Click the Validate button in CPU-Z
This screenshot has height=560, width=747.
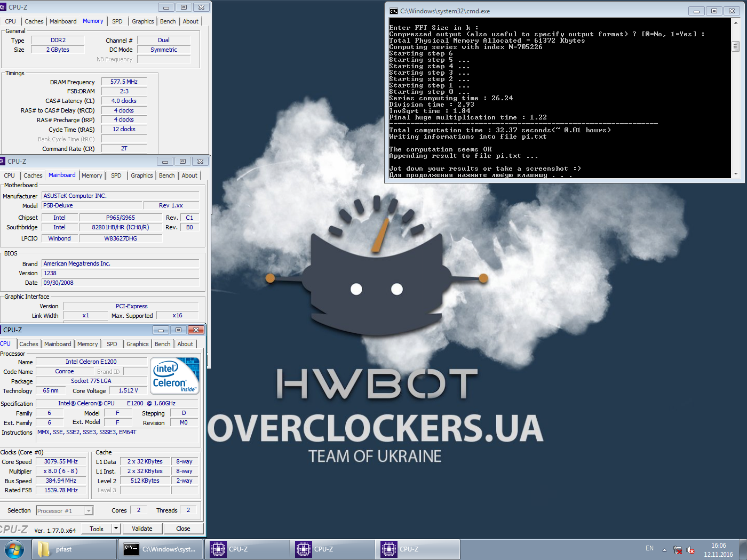(142, 529)
